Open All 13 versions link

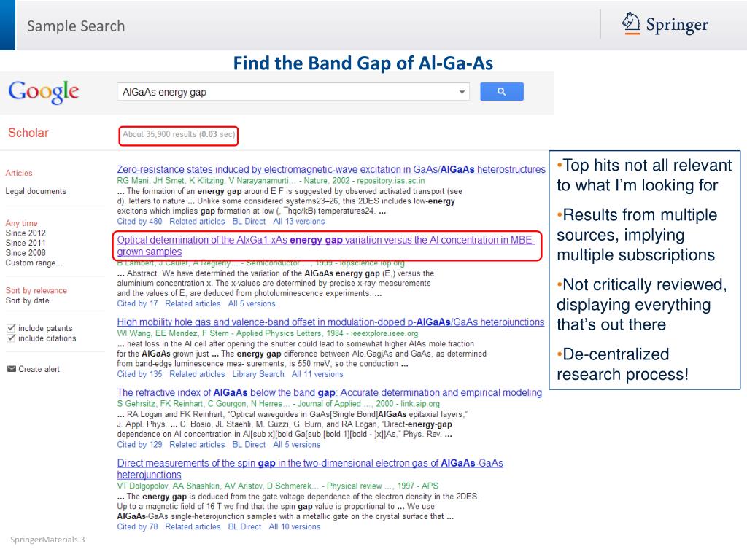[299, 222]
